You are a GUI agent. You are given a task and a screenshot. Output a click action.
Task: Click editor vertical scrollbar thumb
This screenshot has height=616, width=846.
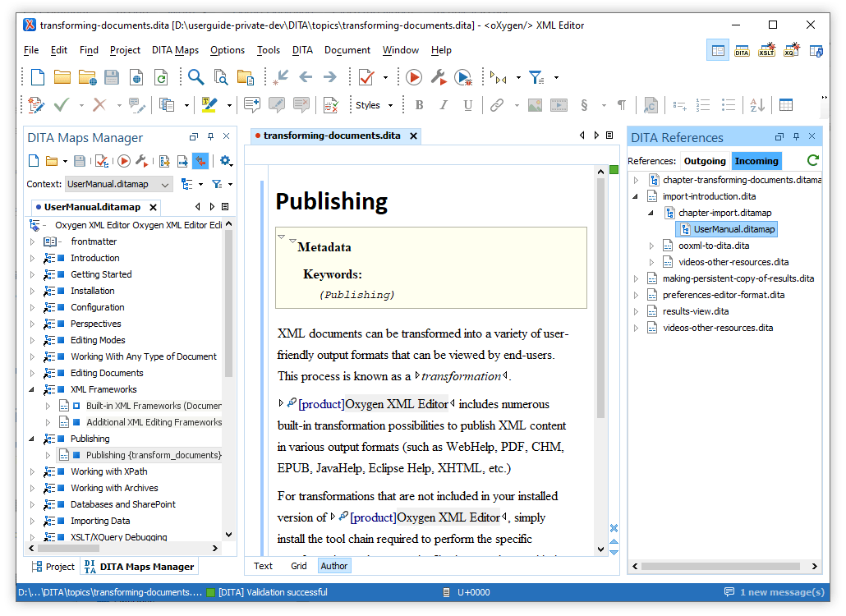pyautogui.click(x=600, y=298)
